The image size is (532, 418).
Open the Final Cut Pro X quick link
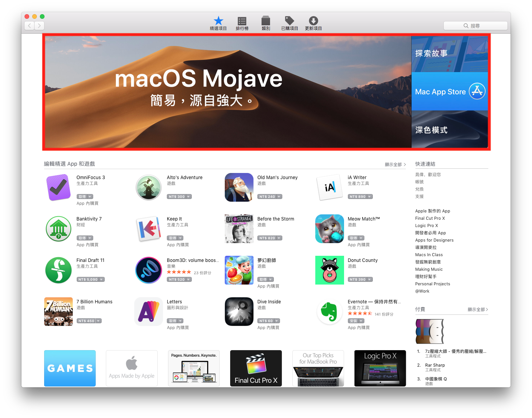[430, 218]
